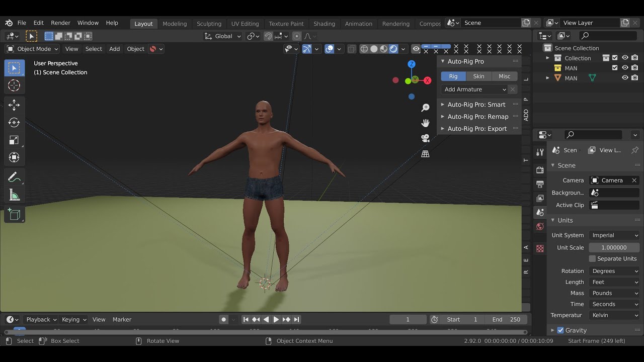Activate the Select Box tool
Screen dimensions: 644x362
tap(14, 68)
